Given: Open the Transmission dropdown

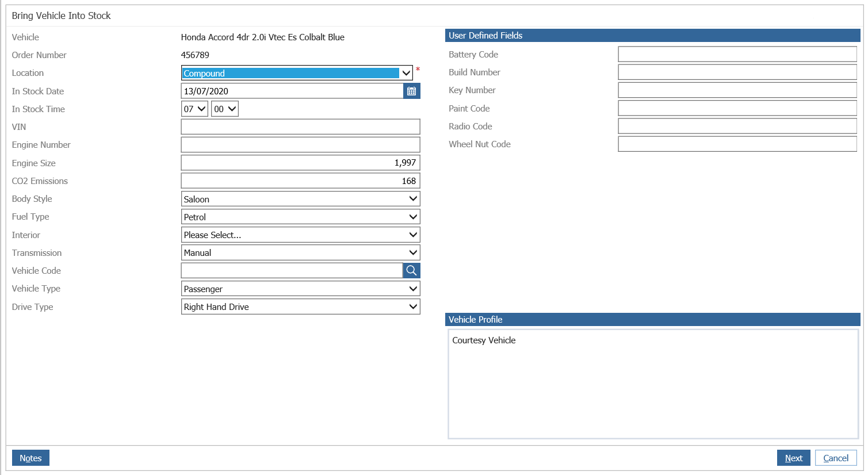Looking at the screenshot, I should [300, 252].
